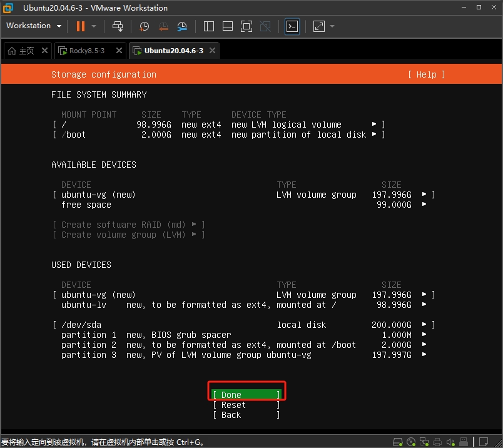Open the stretch display dropdown arrow
The height and width of the screenshot is (448, 503).
point(332,26)
